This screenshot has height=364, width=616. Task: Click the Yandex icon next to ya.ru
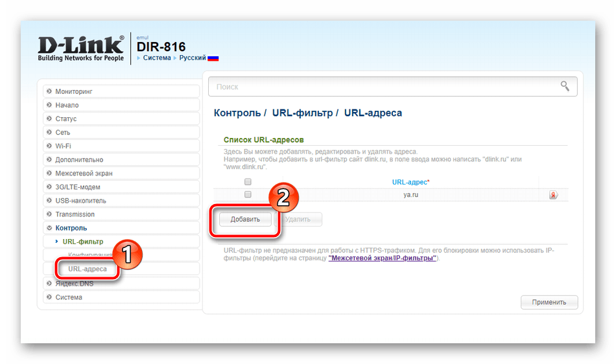[553, 195]
